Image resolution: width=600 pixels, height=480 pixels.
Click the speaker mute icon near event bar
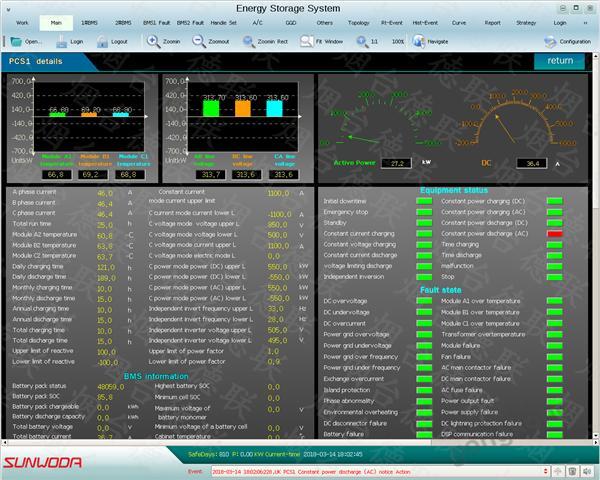click(x=587, y=471)
